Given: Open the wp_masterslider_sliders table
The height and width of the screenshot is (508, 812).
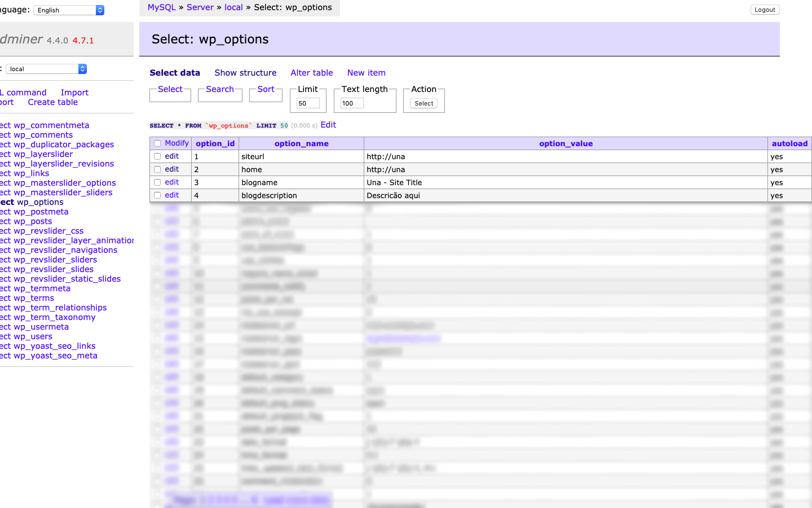Looking at the screenshot, I should [63, 192].
